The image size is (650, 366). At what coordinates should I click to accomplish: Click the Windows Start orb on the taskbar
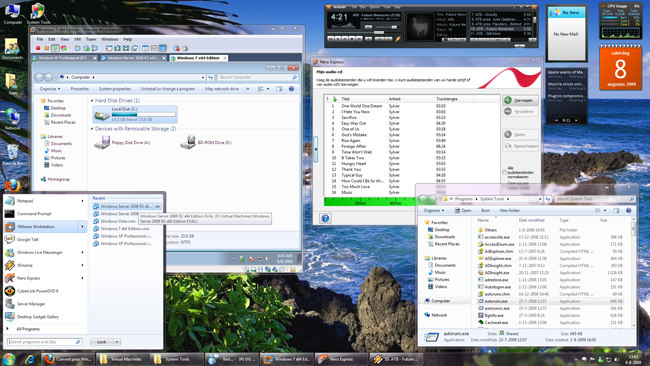(9, 359)
